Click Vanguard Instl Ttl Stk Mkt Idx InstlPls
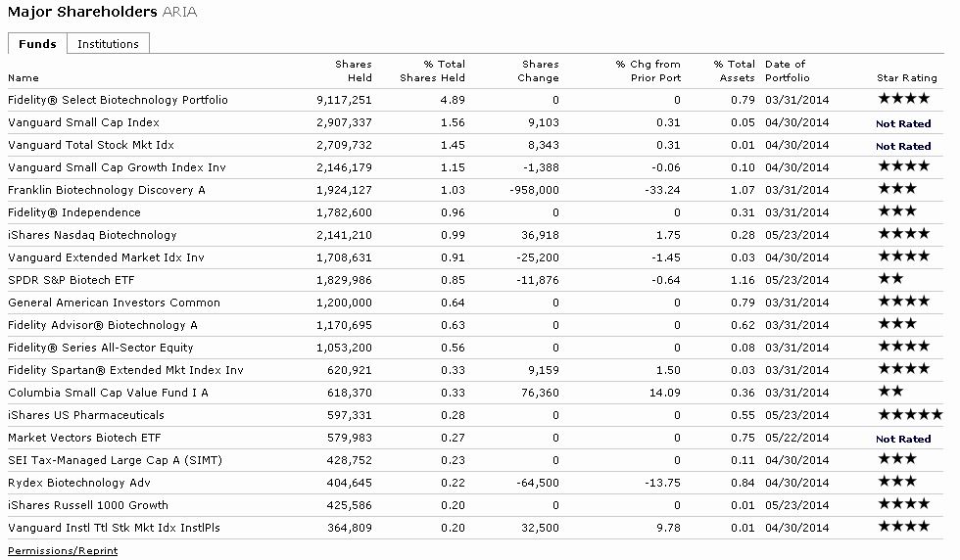Screen dimensions: 960x560 click(x=114, y=528)
